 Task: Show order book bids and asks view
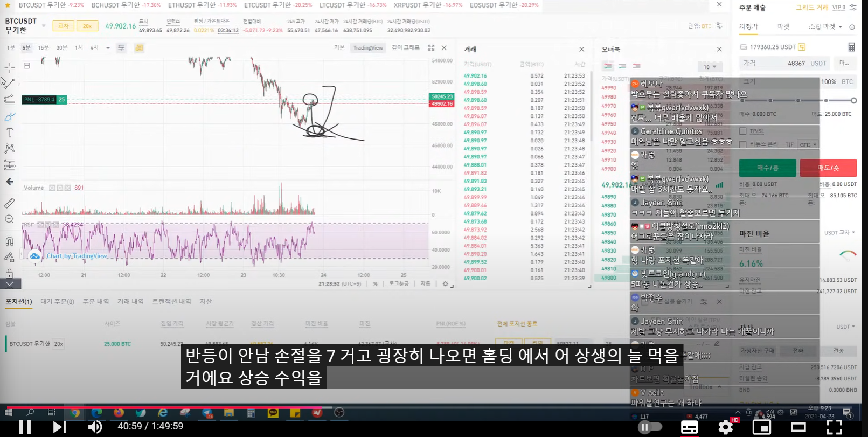608,66
